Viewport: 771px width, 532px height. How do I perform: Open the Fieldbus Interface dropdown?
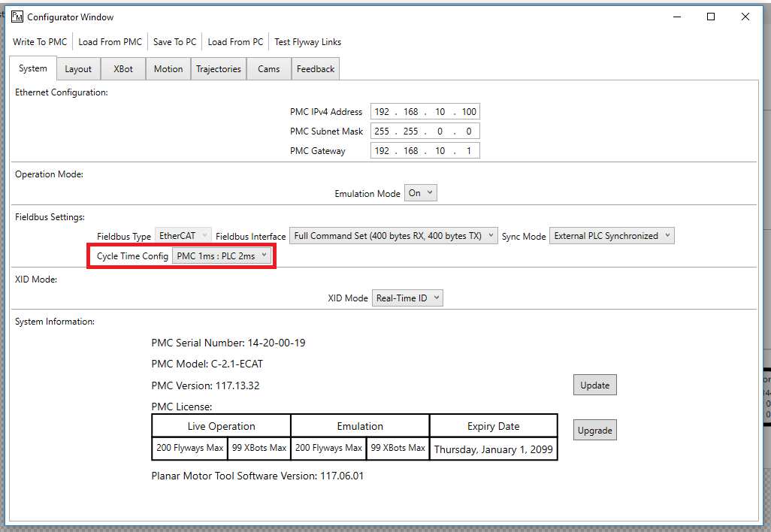tap(394, 236)
